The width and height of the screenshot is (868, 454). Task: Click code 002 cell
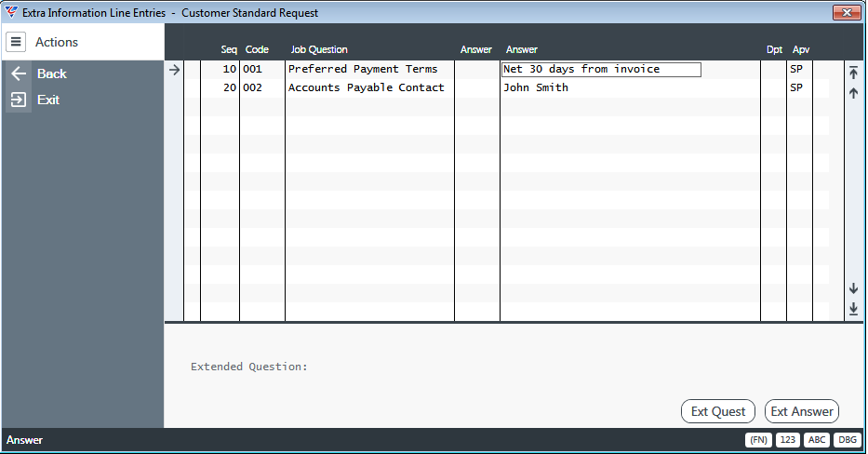click(x=252, y=87)
